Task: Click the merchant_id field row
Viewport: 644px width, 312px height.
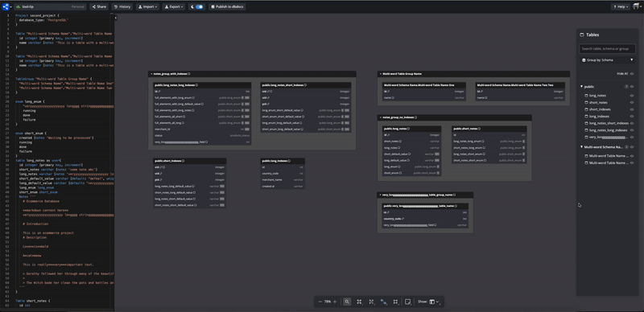Action: (202, 129)
